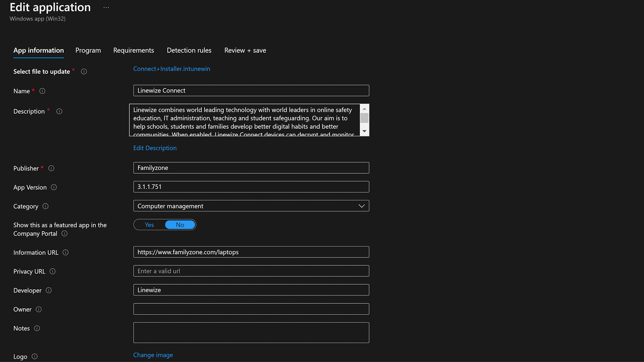Show info tooltip for Select file to update
The height and width of the screenshot is (362, 644).
point(84,71)
